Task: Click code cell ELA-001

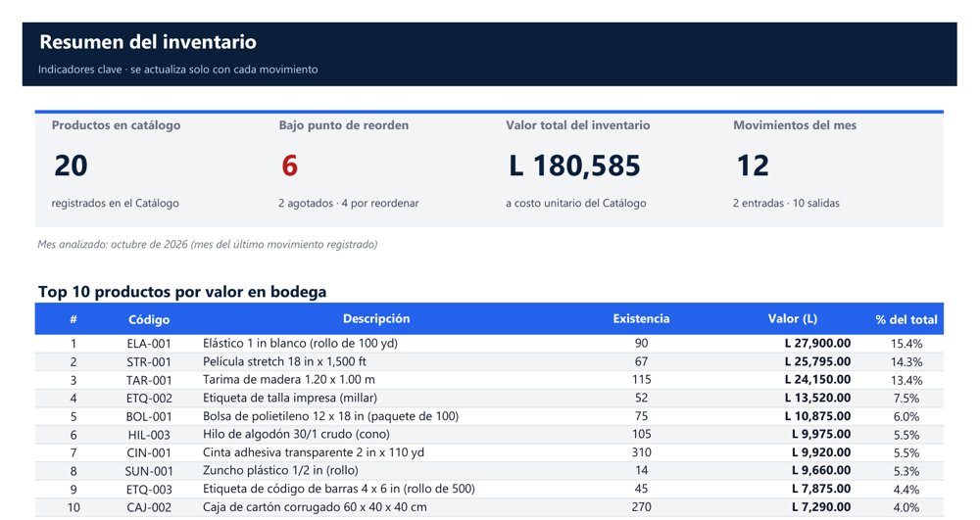Action: pyautogui.click(x=149, y=344)
